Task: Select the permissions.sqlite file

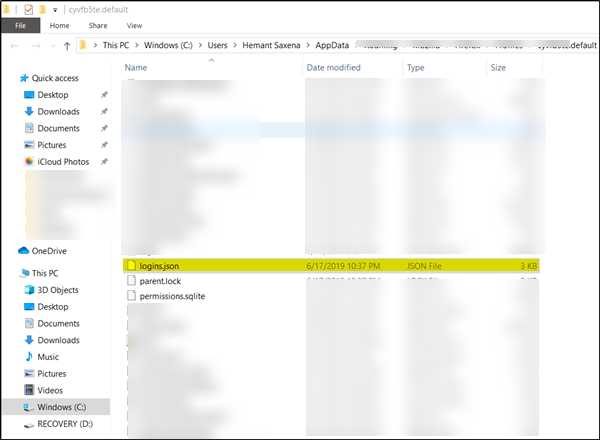Action: [x=172, y=297]
